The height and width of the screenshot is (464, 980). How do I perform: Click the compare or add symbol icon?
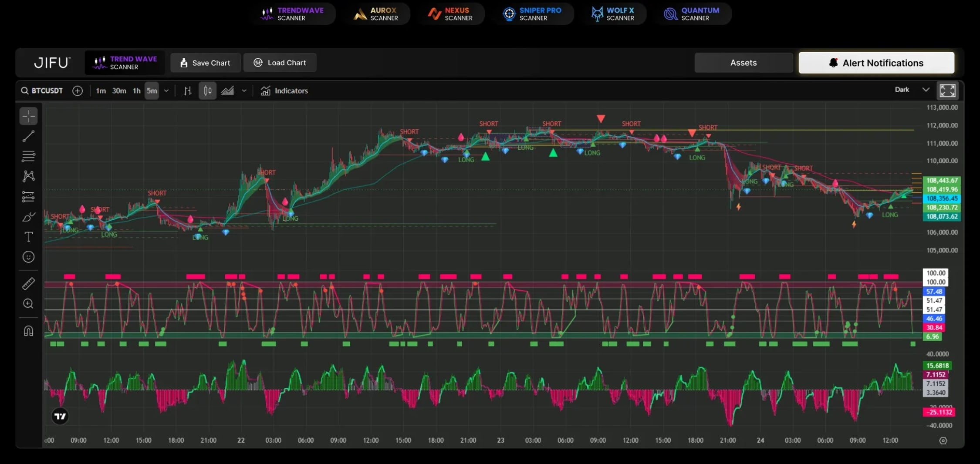pos(78,91)
